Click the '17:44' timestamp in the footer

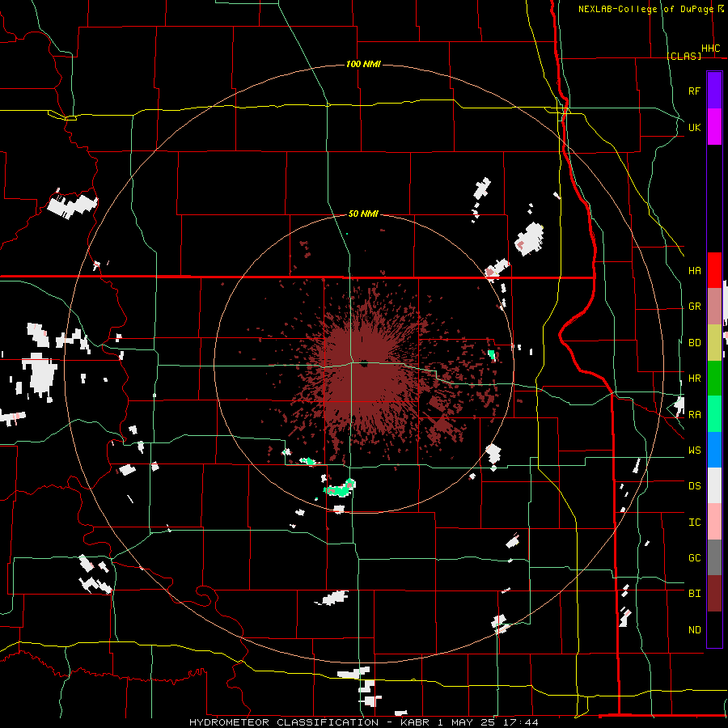point(523,722)
